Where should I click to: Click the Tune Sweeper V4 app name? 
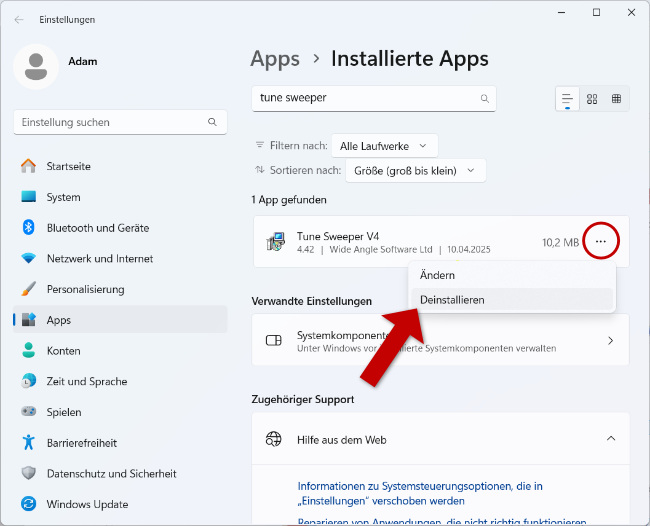tap(338, 236)
